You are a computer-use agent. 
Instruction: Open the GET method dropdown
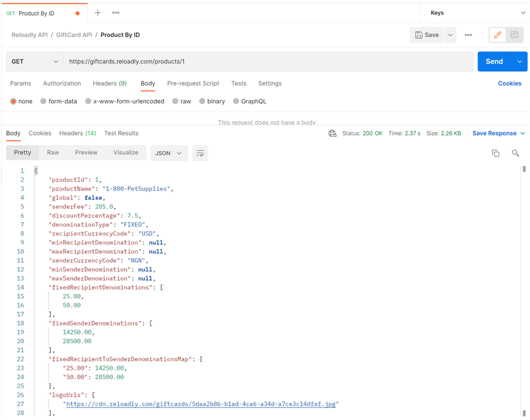pyautogui.click(x=35, y=62)
